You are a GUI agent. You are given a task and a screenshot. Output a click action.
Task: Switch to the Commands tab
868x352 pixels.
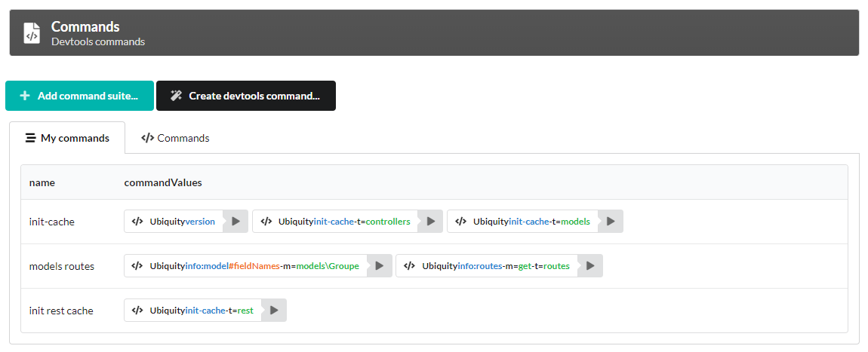[x=175, y=138]
